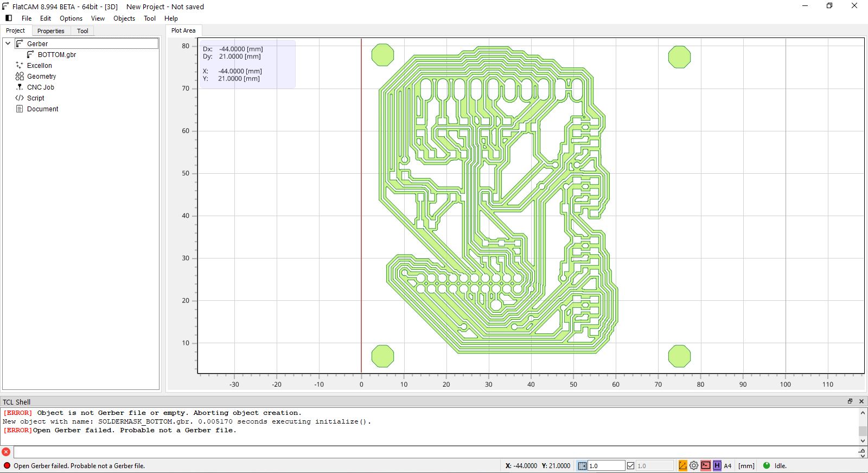868x473 pixels.
Task: Click the BOTTOM.gbr file icon
Action: click(x=30, y=54)
